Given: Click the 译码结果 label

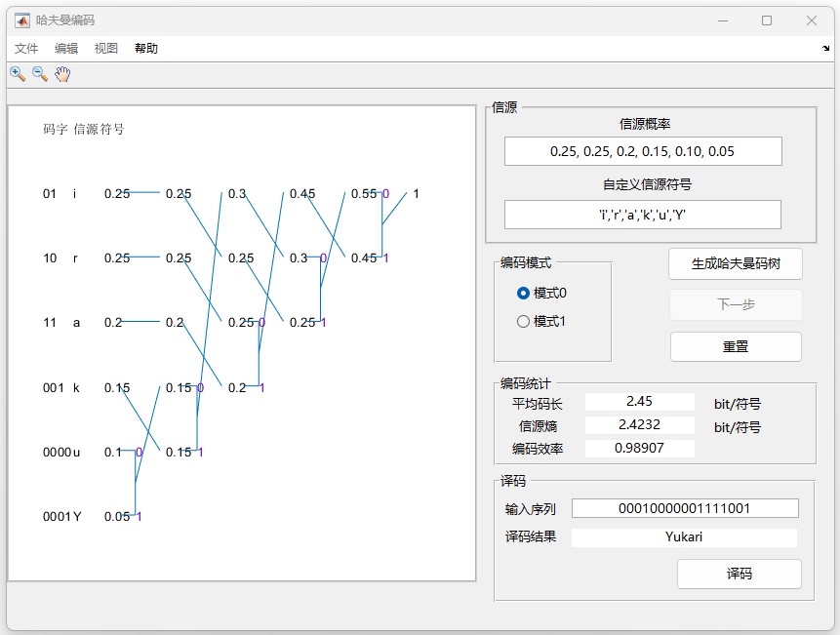Looking at the screenshot, I should tap(531, 536).
